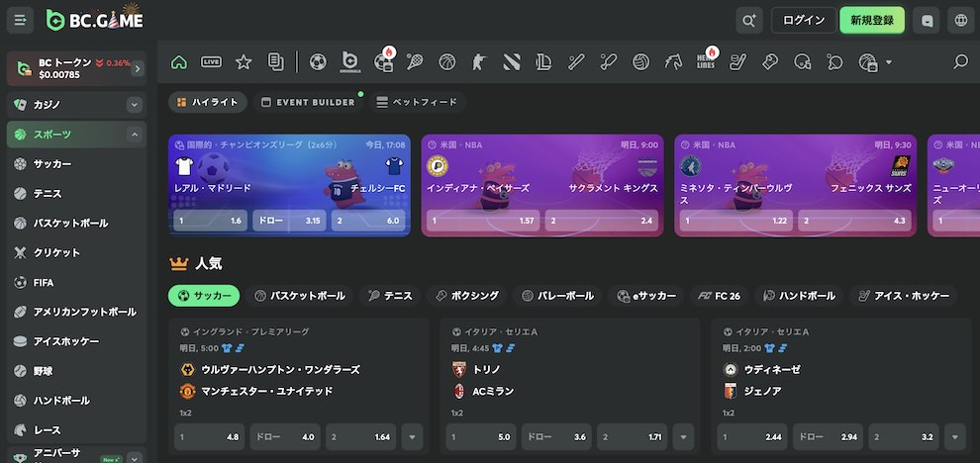Select League of Legends icon
This screenshot has height=463, width=980.
click(x=543, y=62)
